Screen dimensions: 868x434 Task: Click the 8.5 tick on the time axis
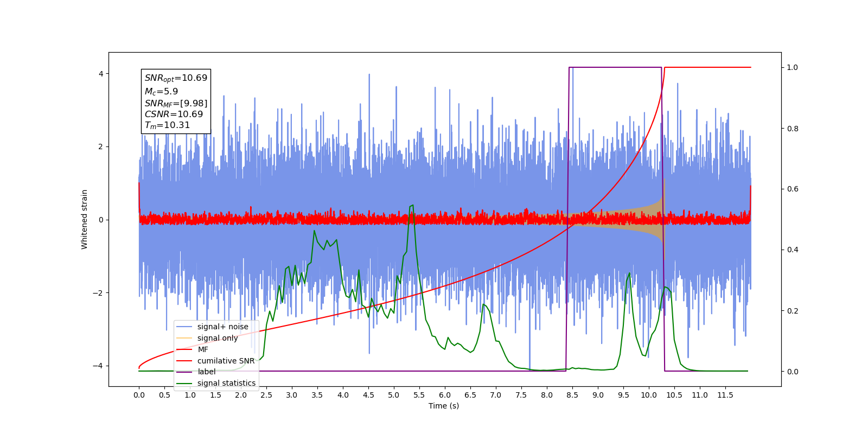pos(572,395)
